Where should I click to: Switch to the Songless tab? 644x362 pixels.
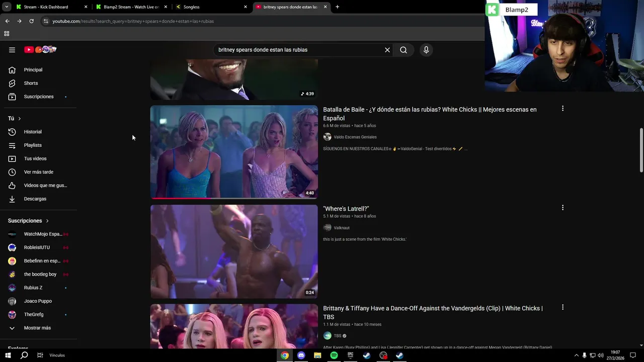point(210,7)
